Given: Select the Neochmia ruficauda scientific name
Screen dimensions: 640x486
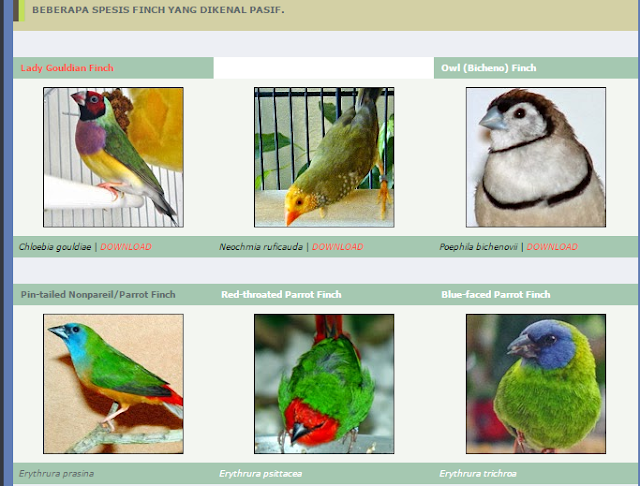Looking at the screenshot, I should tap(261, 247).
